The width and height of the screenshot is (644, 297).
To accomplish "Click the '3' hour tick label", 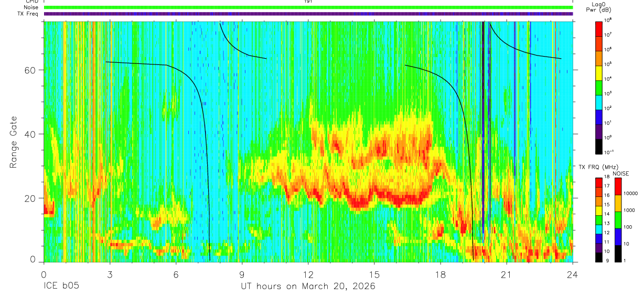I will 110,274.
